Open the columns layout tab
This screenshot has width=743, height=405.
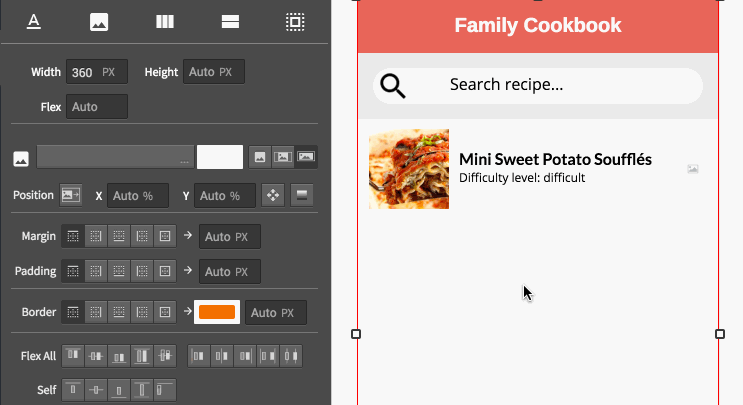click(164, 21)
